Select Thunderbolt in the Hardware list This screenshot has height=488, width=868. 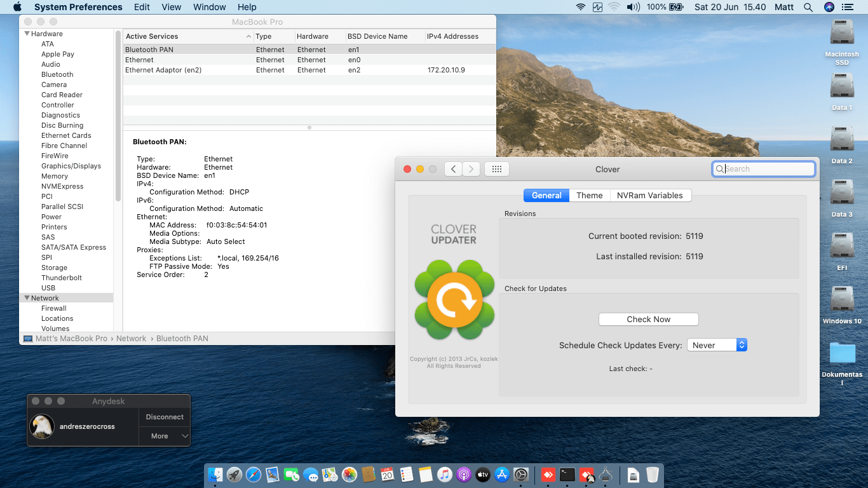[x=62, y=278]
